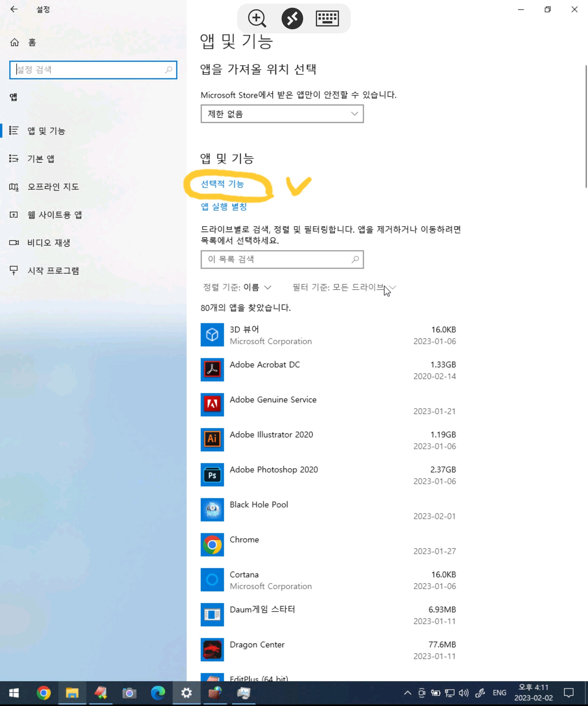Open File Explorer from the taskbar
This screenshot has width=588, height=706.
tap(72, 693)
